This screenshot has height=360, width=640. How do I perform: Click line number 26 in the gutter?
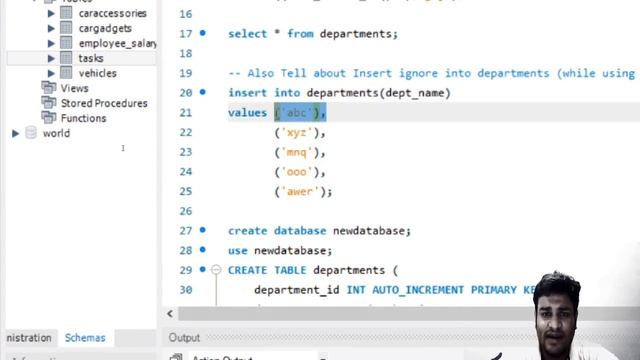pyautogui.click(x=186, y=211)
